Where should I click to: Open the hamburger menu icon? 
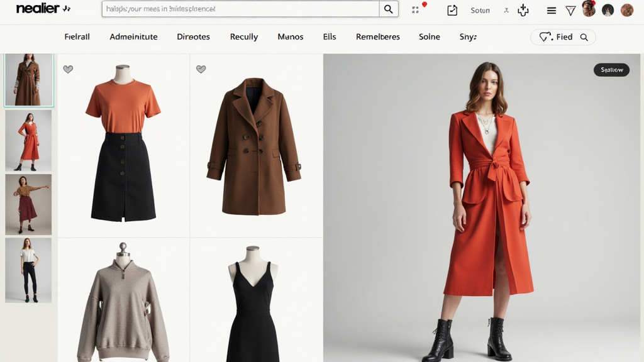[552, 10]
